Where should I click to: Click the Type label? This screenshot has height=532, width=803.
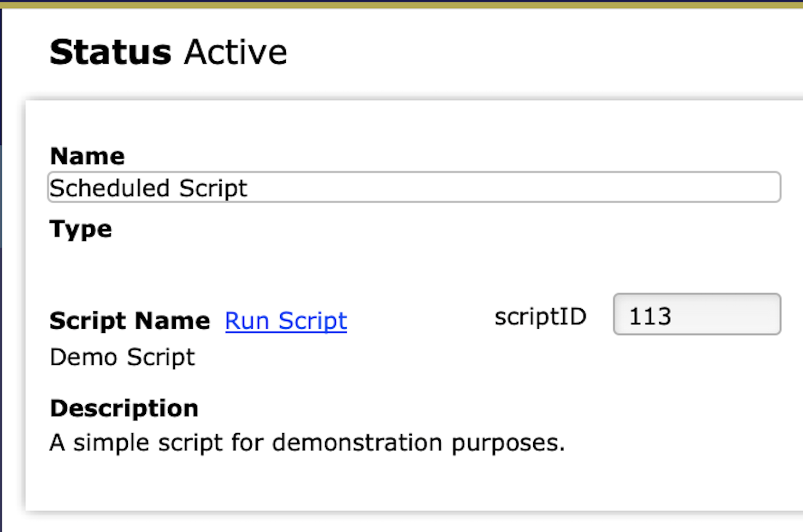click(x=81, y=229)
